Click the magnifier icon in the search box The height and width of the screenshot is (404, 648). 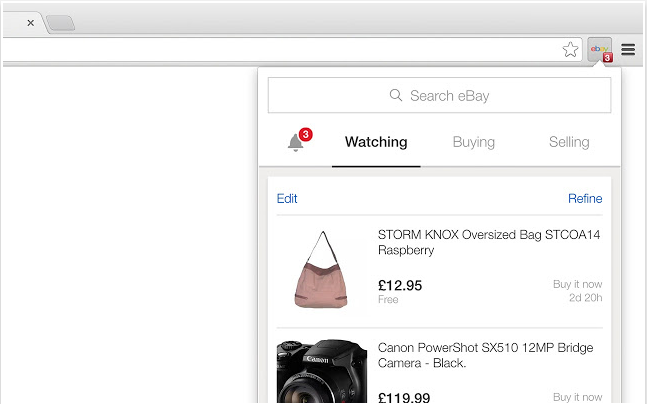[395, 95]
